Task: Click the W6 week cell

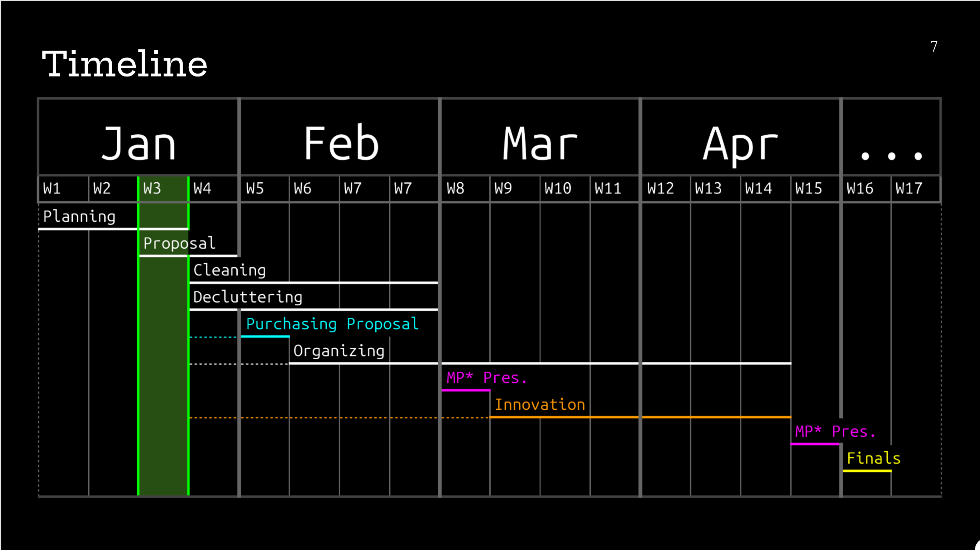Action: tap(315, 188)
